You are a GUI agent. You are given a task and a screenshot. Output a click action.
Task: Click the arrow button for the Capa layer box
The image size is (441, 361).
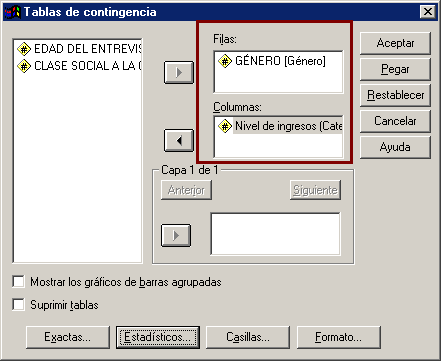tap(176, 236)
